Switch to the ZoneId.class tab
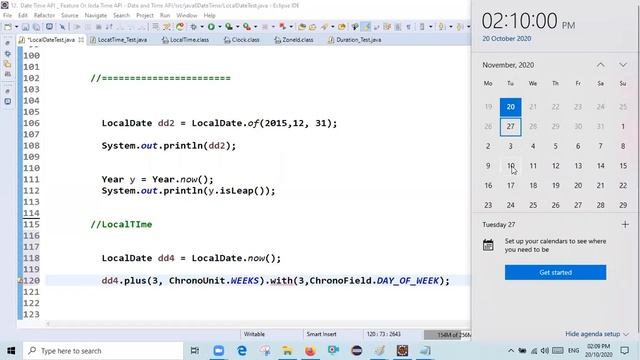640x360 pixels. pyautogui.click(x=294, y=40)
